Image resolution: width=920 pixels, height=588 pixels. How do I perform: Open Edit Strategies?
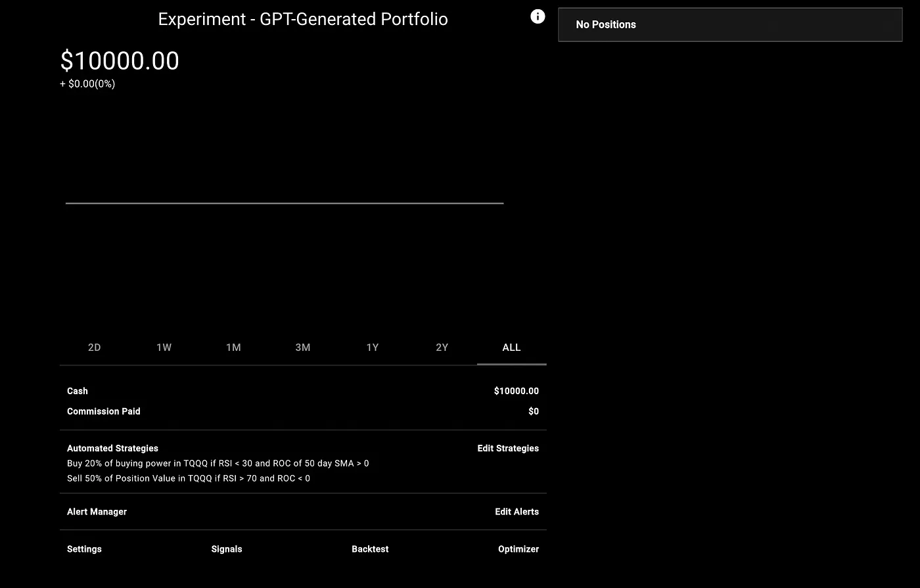point(508,448)
